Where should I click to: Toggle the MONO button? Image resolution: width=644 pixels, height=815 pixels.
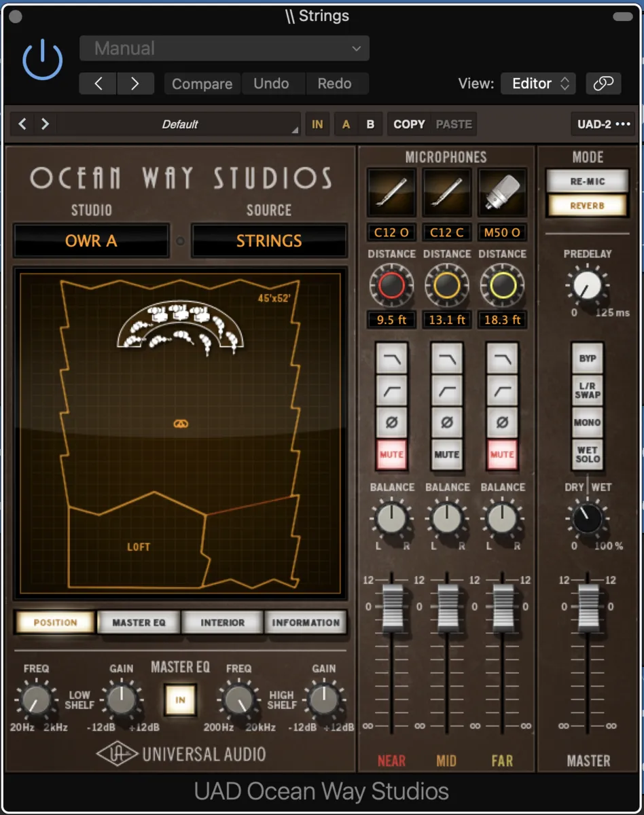587,422
